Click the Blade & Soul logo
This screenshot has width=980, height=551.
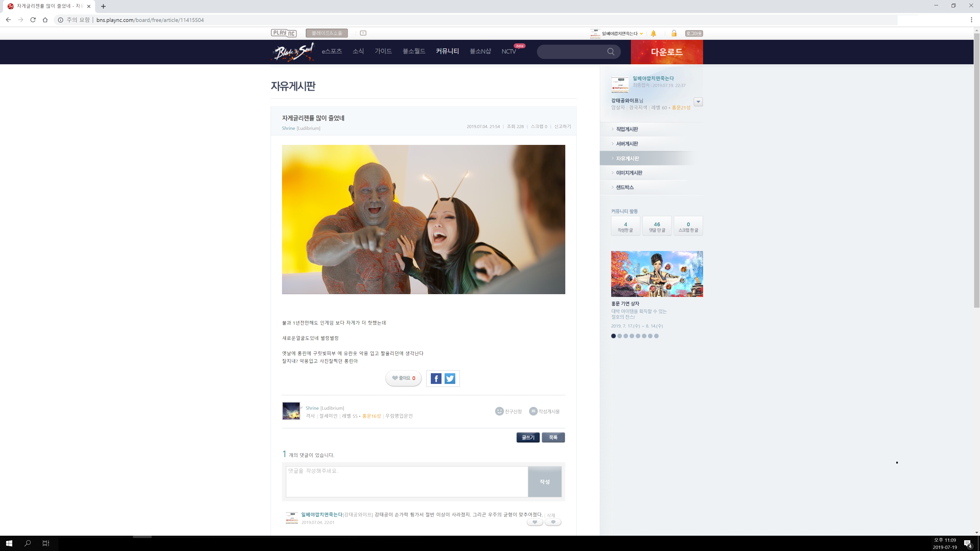pos(293,52)
